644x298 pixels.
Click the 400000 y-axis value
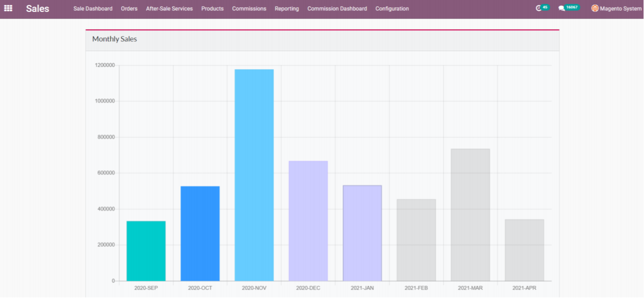106,209
